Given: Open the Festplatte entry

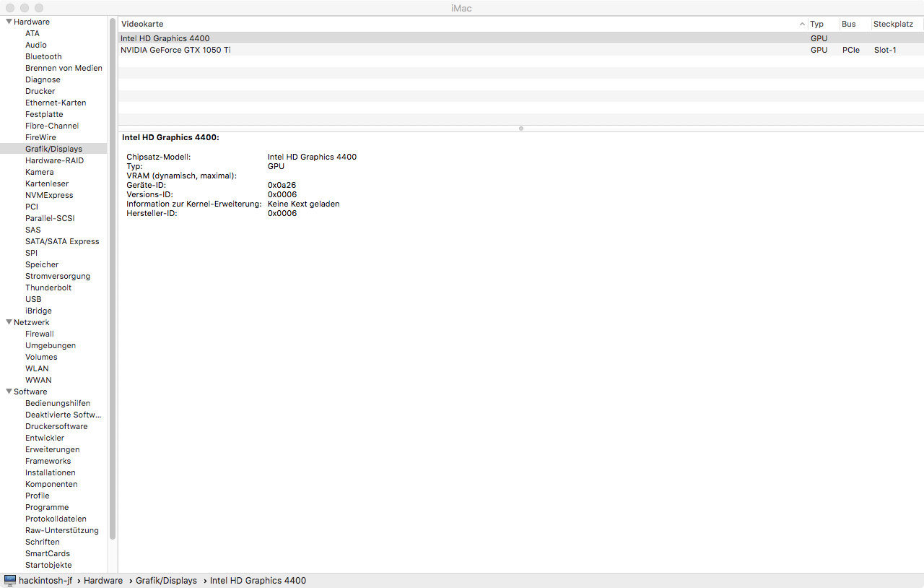Looking at the screenshot, I should coord(44,114).
